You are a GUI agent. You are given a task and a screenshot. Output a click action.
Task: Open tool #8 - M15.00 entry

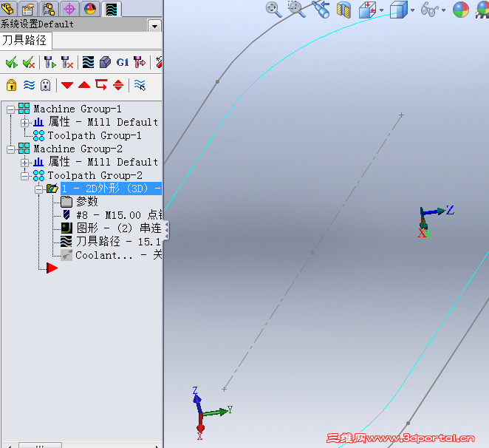click(120, 215)
